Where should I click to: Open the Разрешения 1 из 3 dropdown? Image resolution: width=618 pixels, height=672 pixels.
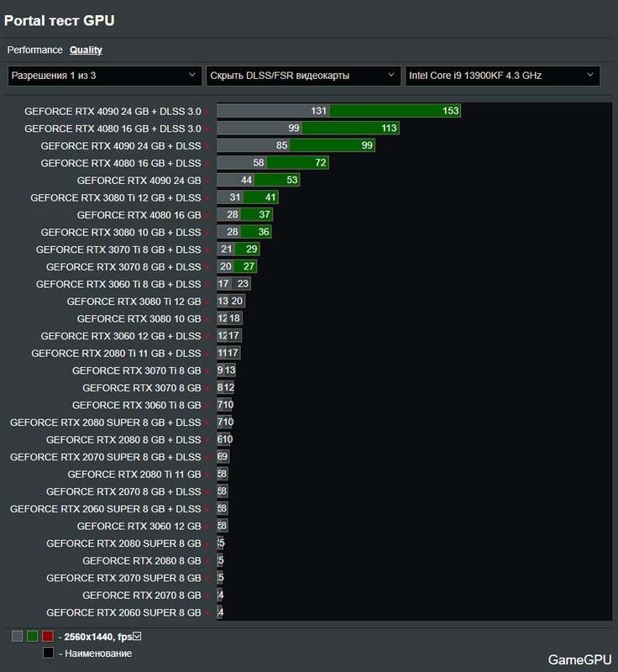pos(104,76)
